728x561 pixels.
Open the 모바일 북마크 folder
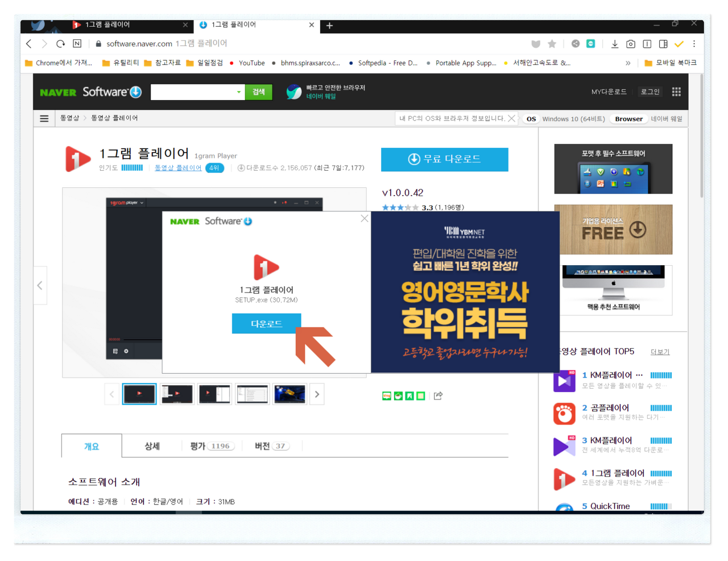point(671,63)
